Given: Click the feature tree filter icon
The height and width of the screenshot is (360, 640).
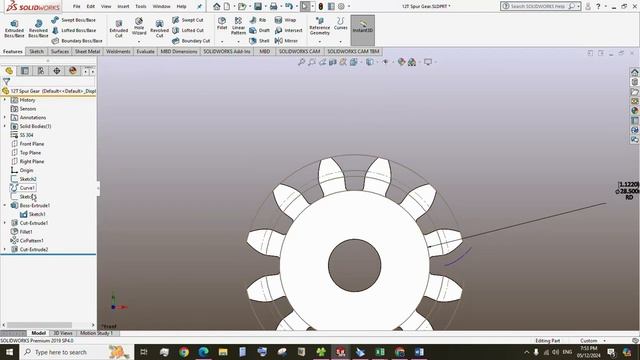Looking at the screenshot, I should click(7, 82).
